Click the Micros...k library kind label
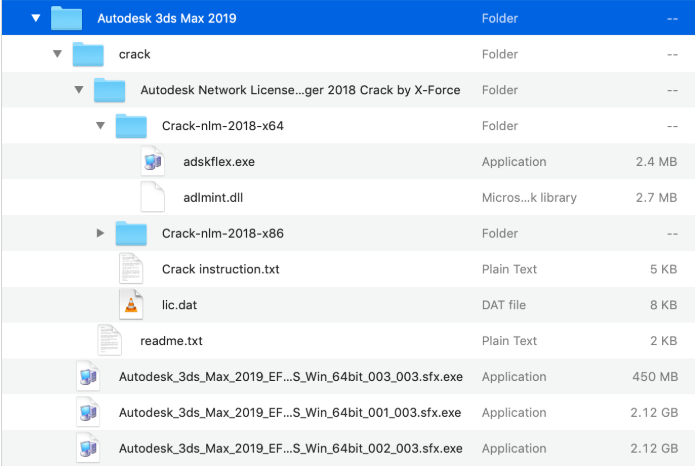 click(x=529, y=197)
